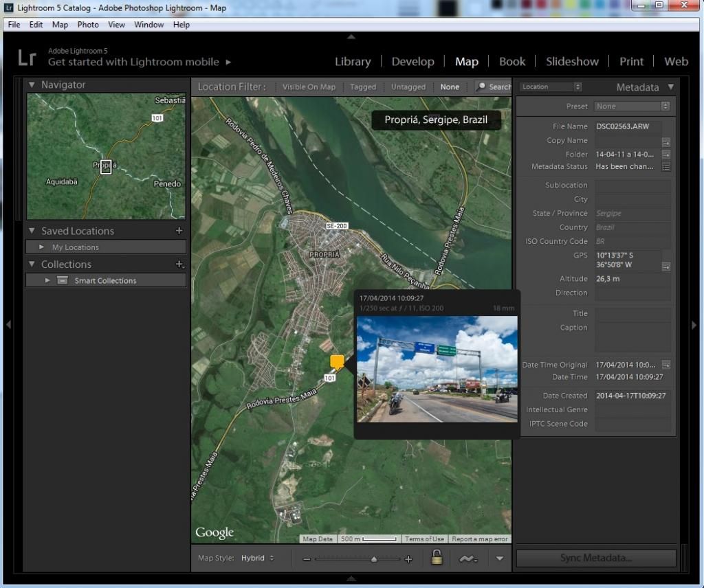Open the File menu
This screenshot has width=704, height=588.
coord(14,25)
